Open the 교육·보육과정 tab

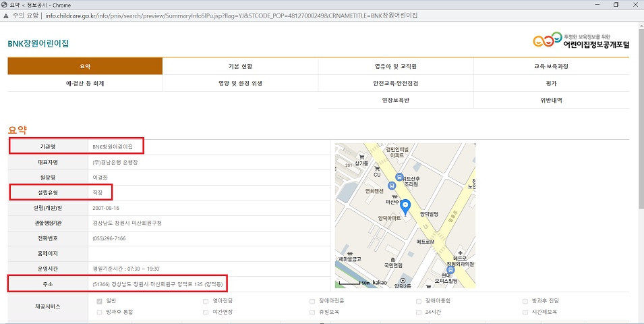pos(551,66)
